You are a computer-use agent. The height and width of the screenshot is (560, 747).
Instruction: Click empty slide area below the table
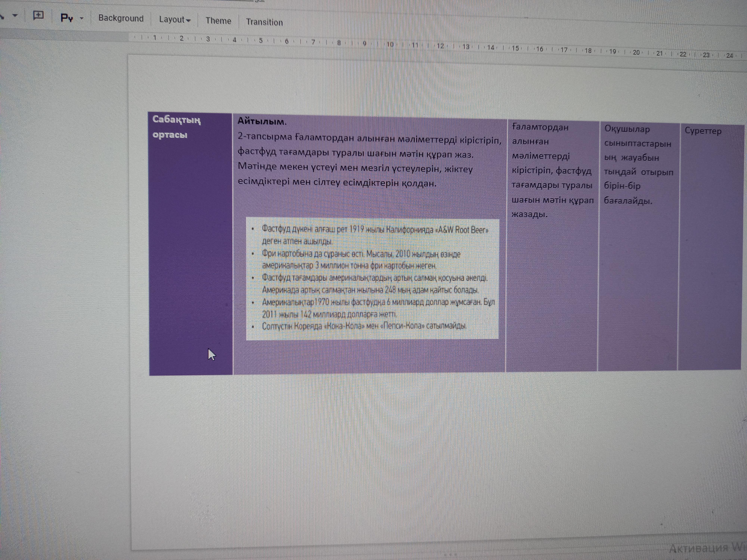[x=405, y=456]
